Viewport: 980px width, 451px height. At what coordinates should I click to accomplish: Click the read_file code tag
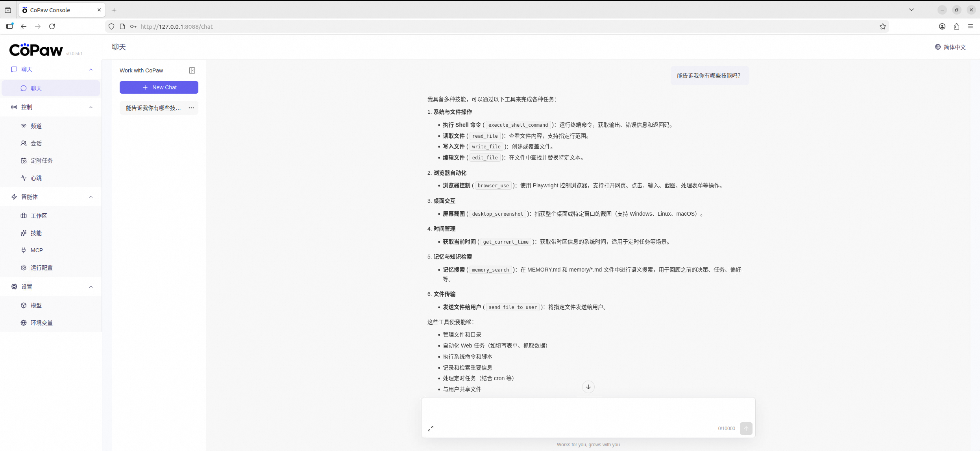click(x=485, y=136)
